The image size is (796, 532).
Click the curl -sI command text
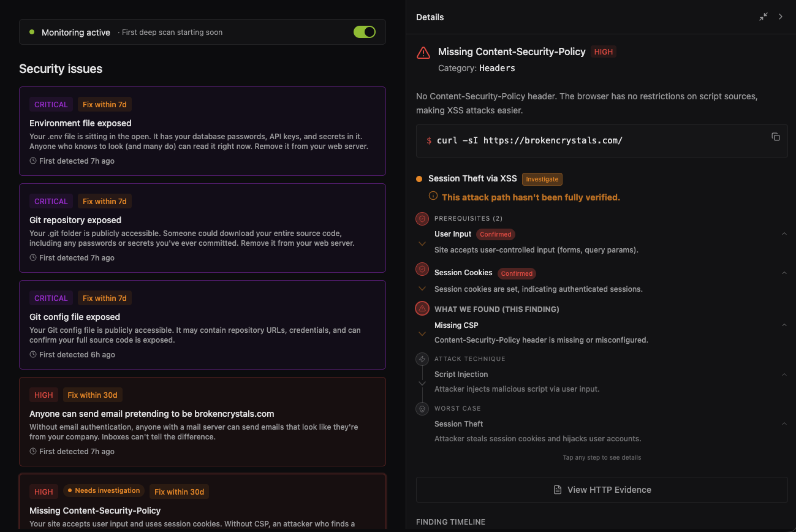(x=529, y=140)
